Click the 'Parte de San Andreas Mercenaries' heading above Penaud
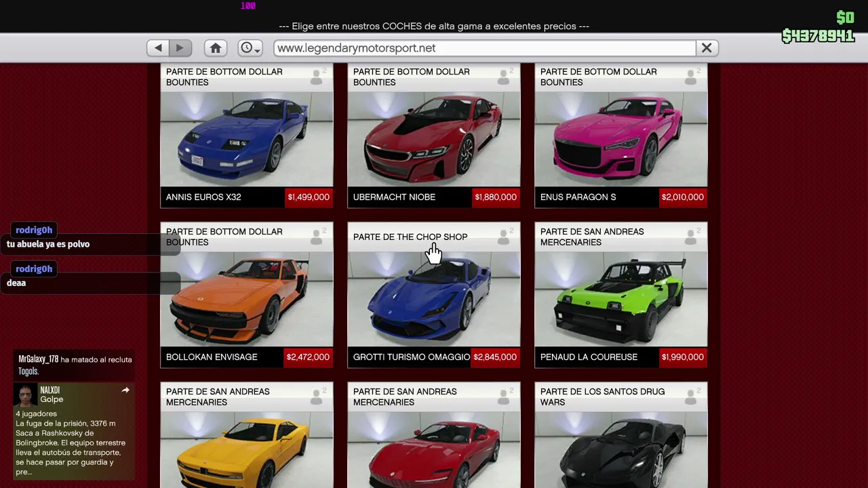This screenshot has width=868, height=488. click(x=592, y=237)
